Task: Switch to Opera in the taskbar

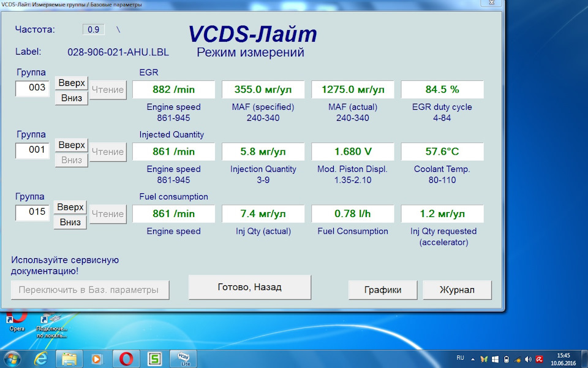Action: [x=126, y=359]
